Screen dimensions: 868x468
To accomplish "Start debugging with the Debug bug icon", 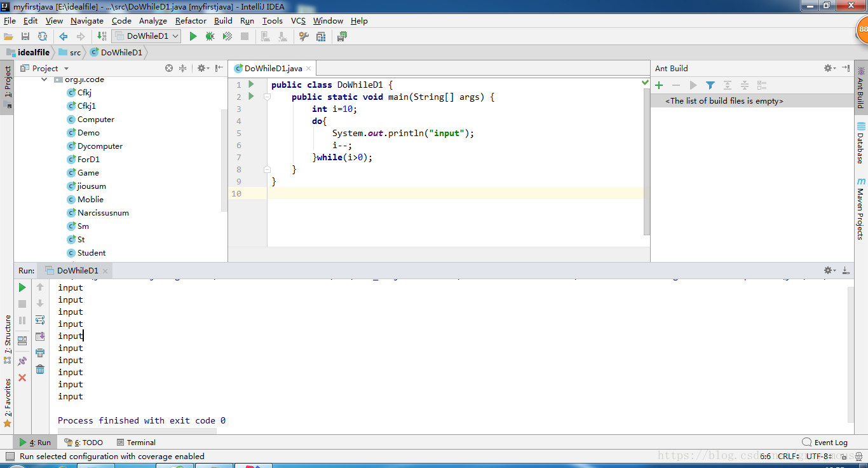I will tap(210, 37).
